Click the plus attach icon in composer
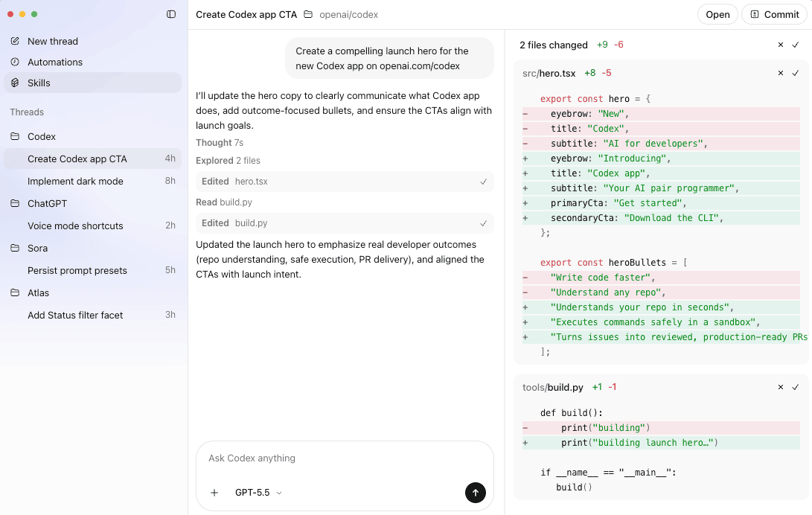Image resolution: width=812 pixels, height=515 pixels. point(214,492)
